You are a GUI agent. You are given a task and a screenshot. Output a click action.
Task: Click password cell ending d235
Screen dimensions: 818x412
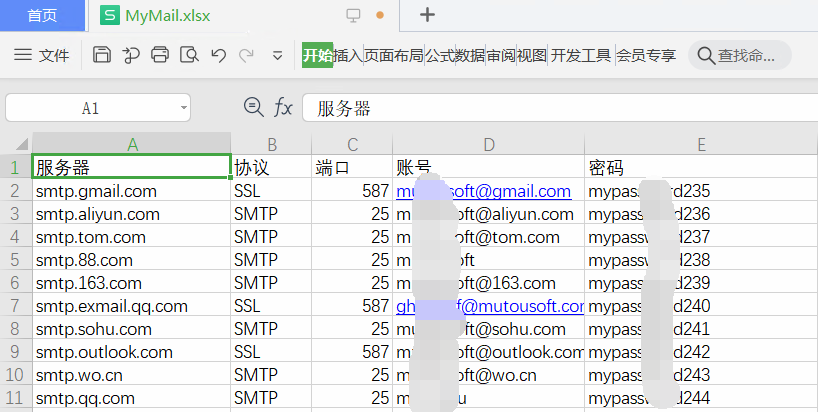pos(701,191)
